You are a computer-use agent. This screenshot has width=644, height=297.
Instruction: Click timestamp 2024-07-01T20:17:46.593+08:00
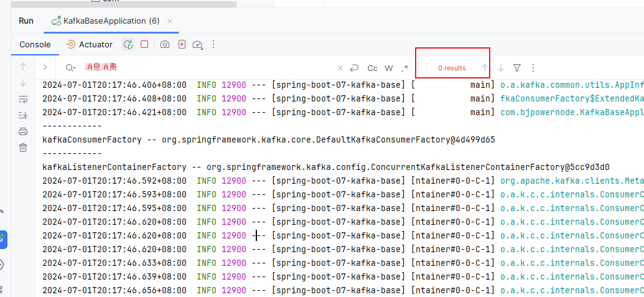pyautogui.click(x=114, y=194)
